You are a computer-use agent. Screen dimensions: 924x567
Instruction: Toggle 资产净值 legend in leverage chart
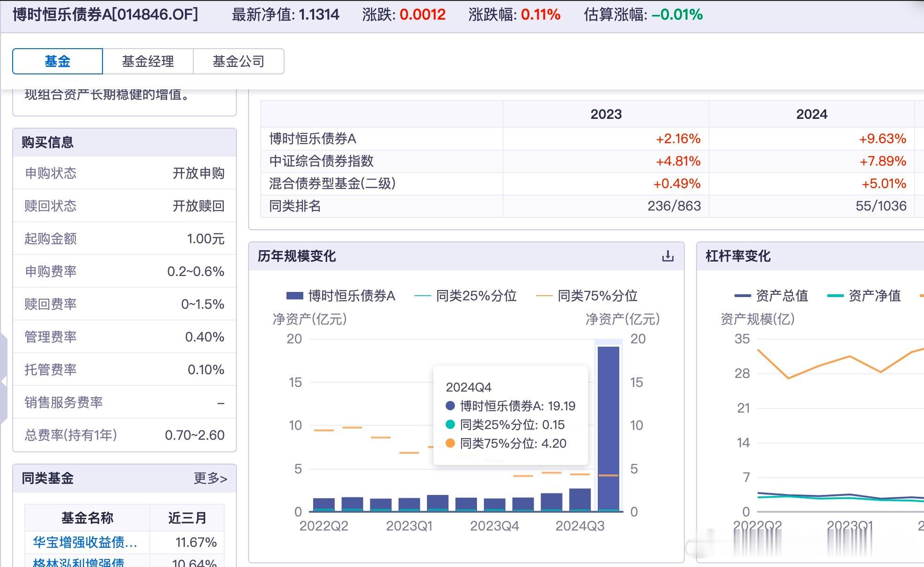point(864,296)
